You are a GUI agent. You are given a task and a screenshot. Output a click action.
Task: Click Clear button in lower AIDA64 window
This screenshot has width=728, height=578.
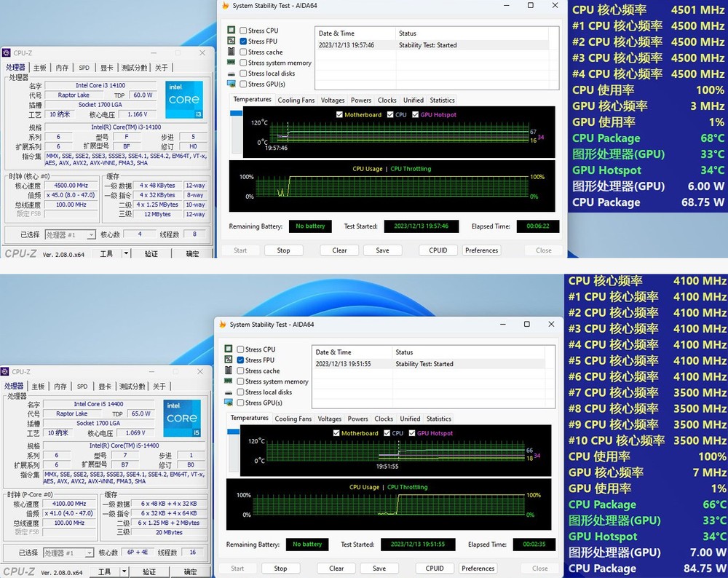336,569
